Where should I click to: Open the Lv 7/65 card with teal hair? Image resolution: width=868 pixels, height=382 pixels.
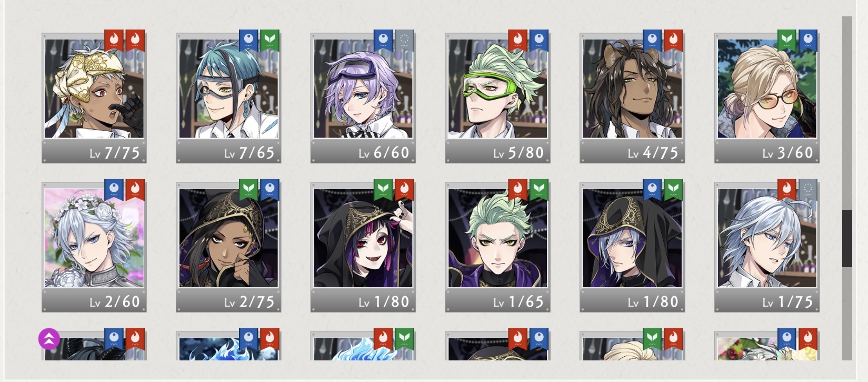[x=228, y=98]
